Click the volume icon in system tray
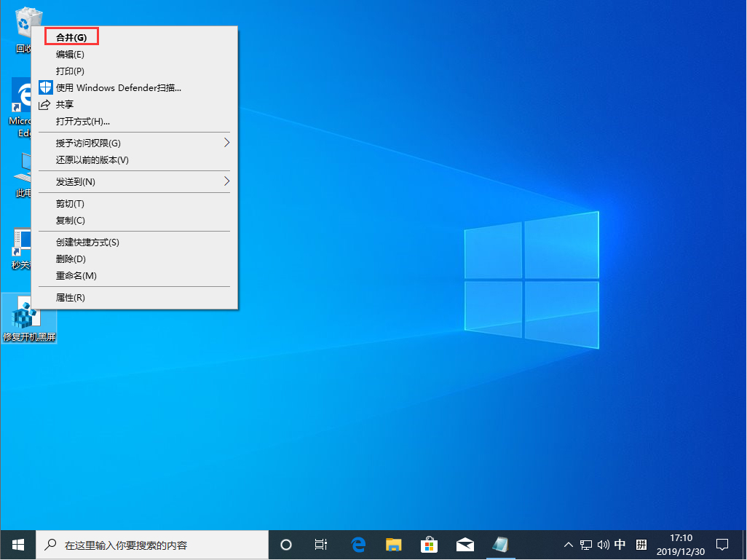This screenshot has height=560, width=747. click(604, 544)
